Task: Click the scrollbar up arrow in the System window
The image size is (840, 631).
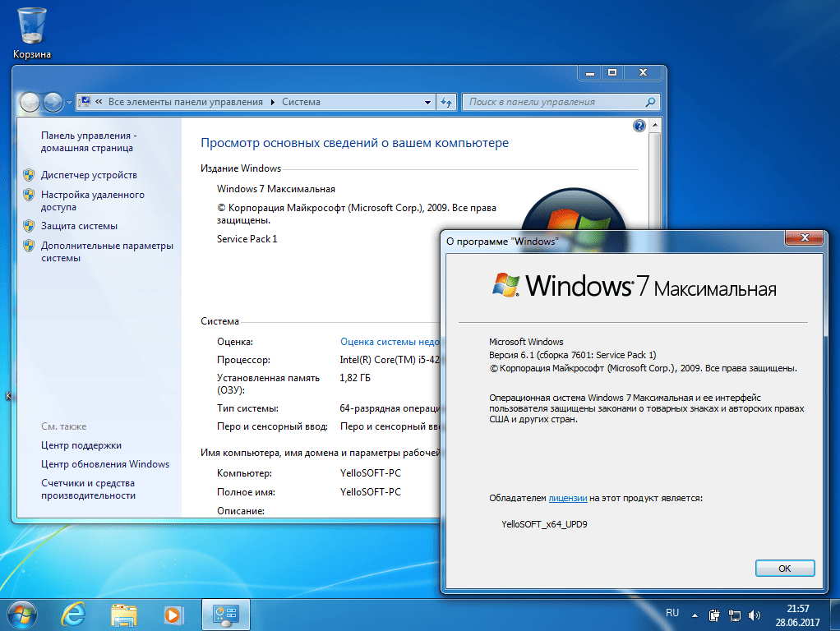Action: [654, 126]
